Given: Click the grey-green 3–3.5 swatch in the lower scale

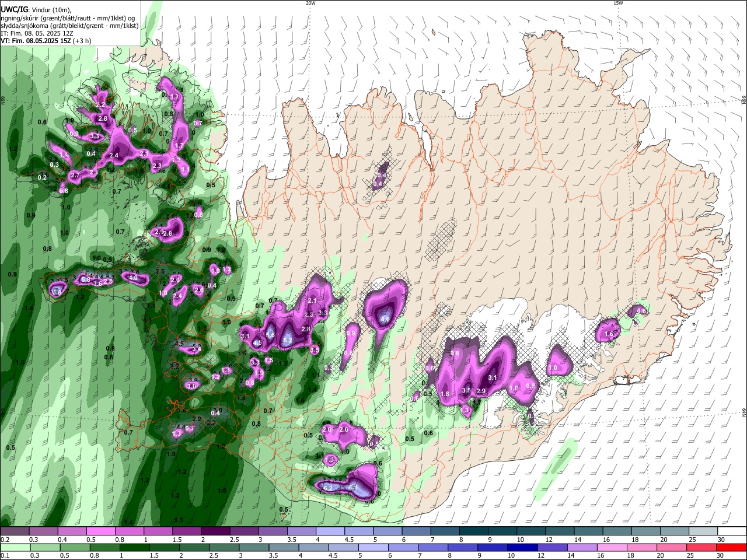Looking at the screenshot, I should pos(254,547).
